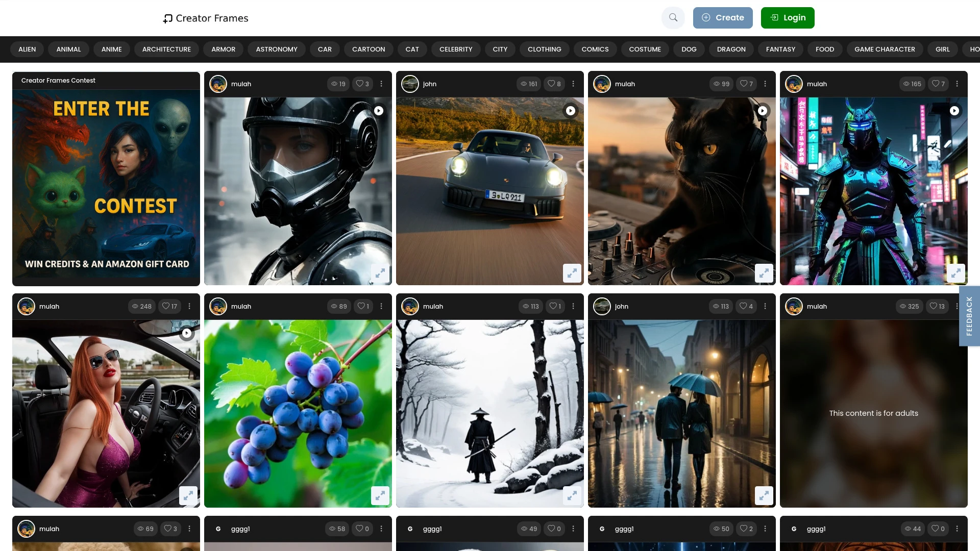The width and height of the screenshot is (980, 551).
Task: Open the three-dot menu on the DJ cat post
Action: [x=765, y=83]
